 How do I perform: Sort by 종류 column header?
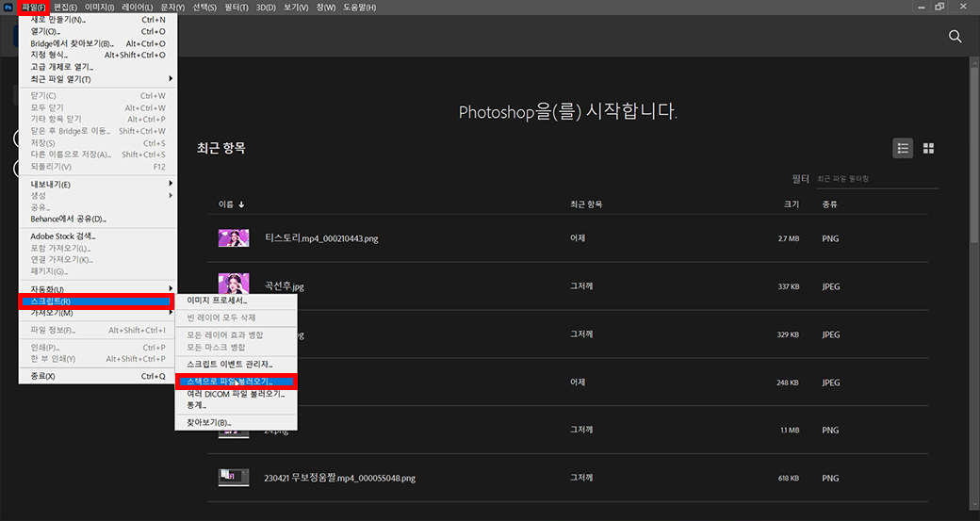pyautogui.click(x=830, y=204)
